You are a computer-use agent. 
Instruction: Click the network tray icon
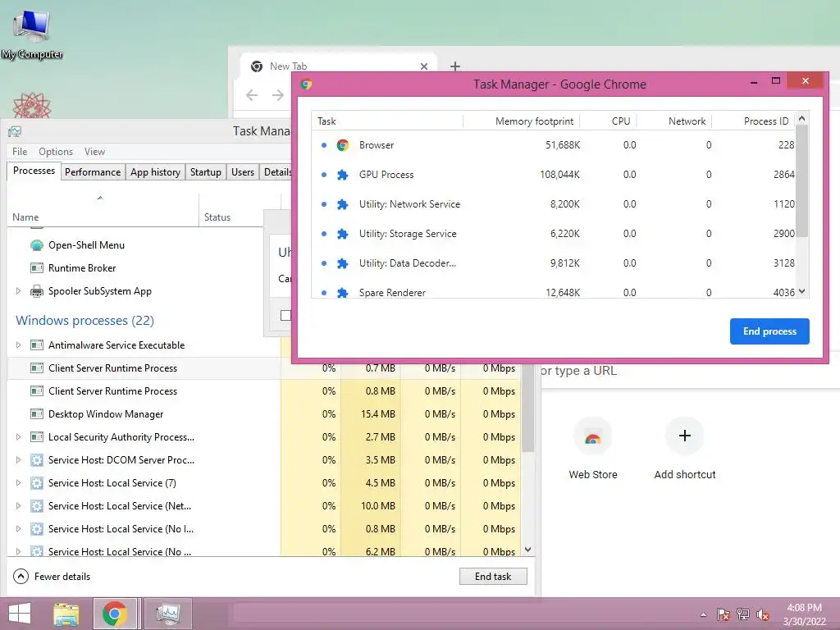coord(743,614)
